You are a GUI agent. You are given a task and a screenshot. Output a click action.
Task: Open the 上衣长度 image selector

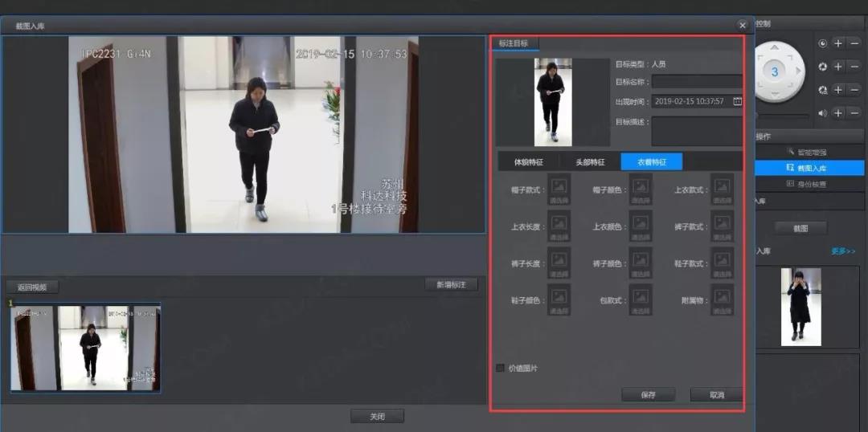point(559,226)
